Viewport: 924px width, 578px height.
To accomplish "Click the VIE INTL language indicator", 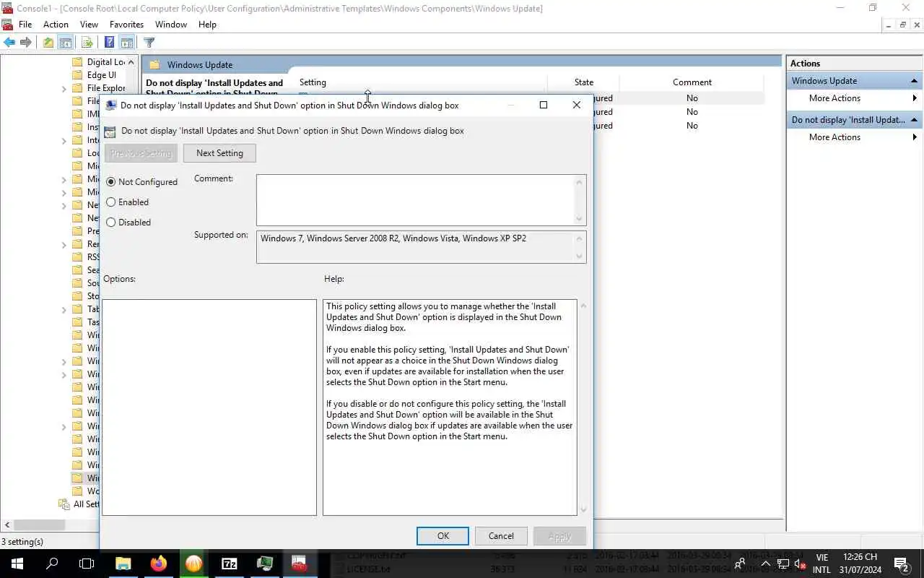I will 821,564.
